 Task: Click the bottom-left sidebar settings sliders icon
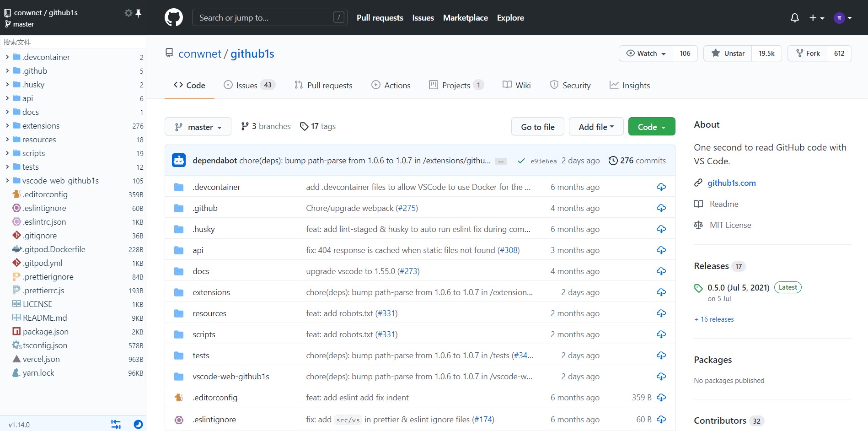pyautogui.click(x=116, y=424)
